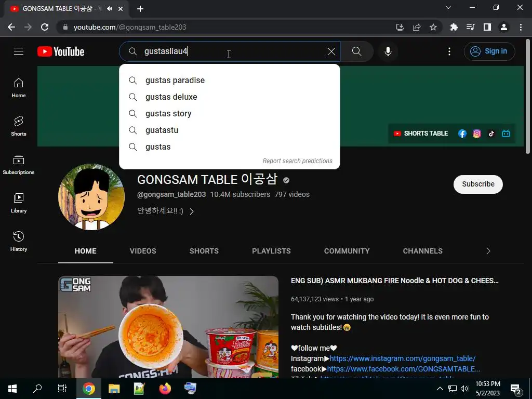
Task: Open the channel's Facebook icon link
Action: [462, 134]
